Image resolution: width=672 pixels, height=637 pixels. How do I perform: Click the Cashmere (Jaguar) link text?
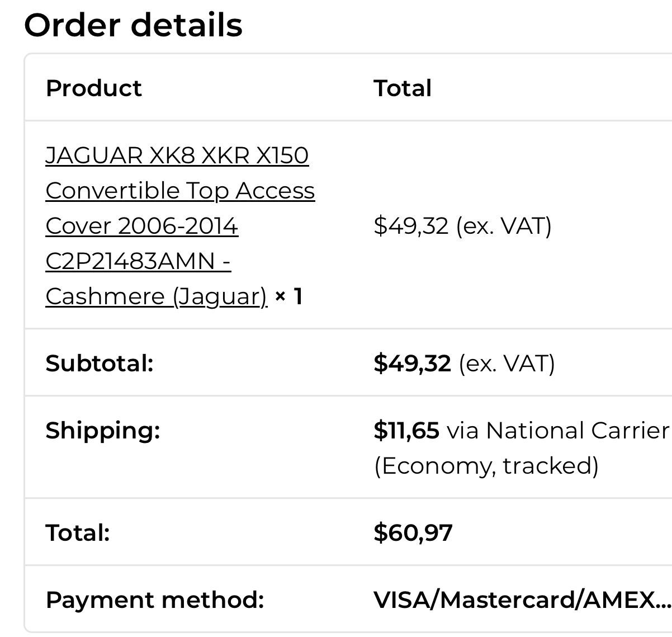coord(156,296)
